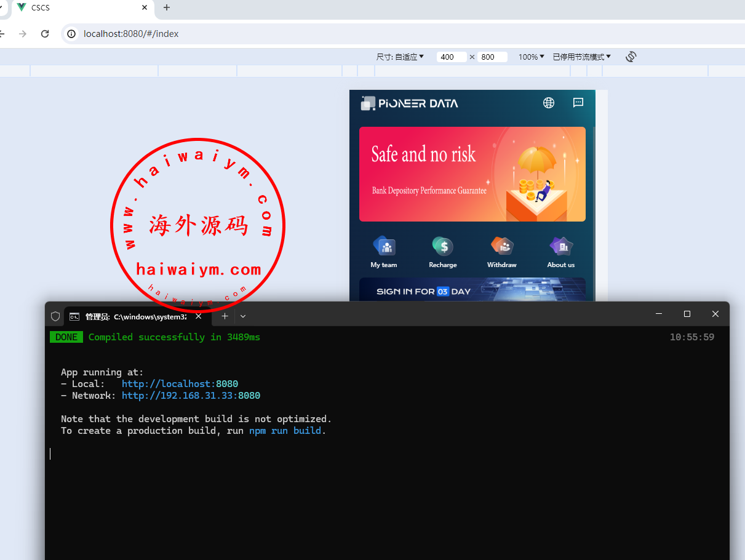The width and height of the screenshot is (745, 560).
Task: Open the chat message icon
Action: click(x=578, y=103)
